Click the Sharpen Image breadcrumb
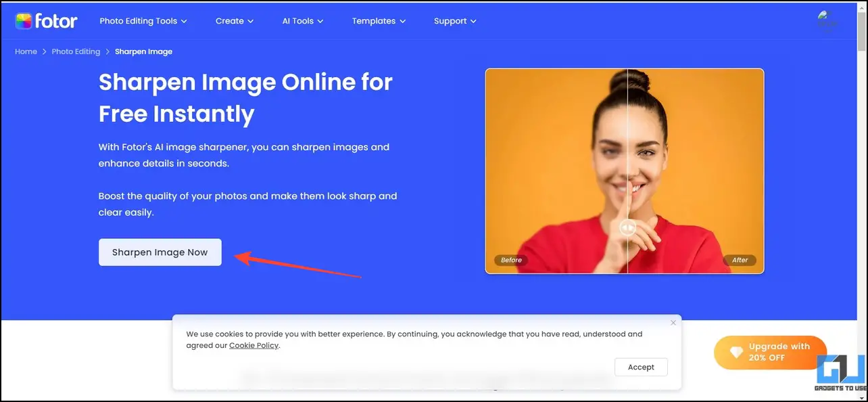 click(143, 51)
